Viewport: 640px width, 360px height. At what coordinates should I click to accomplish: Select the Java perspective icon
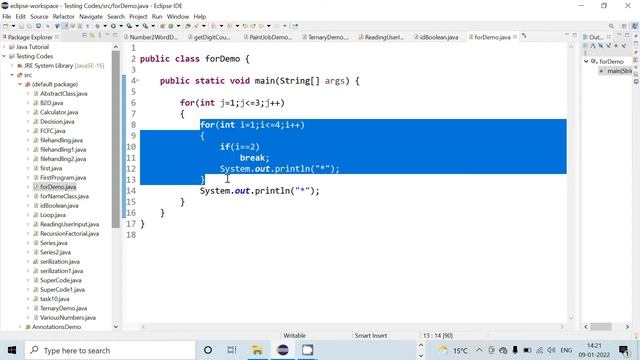click(x=635, y=26)
